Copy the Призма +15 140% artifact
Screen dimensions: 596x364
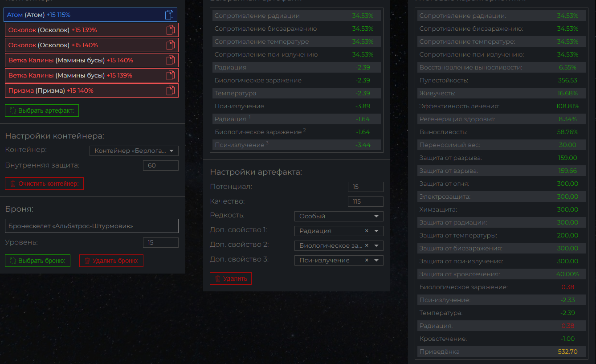(x=171, y=91)
